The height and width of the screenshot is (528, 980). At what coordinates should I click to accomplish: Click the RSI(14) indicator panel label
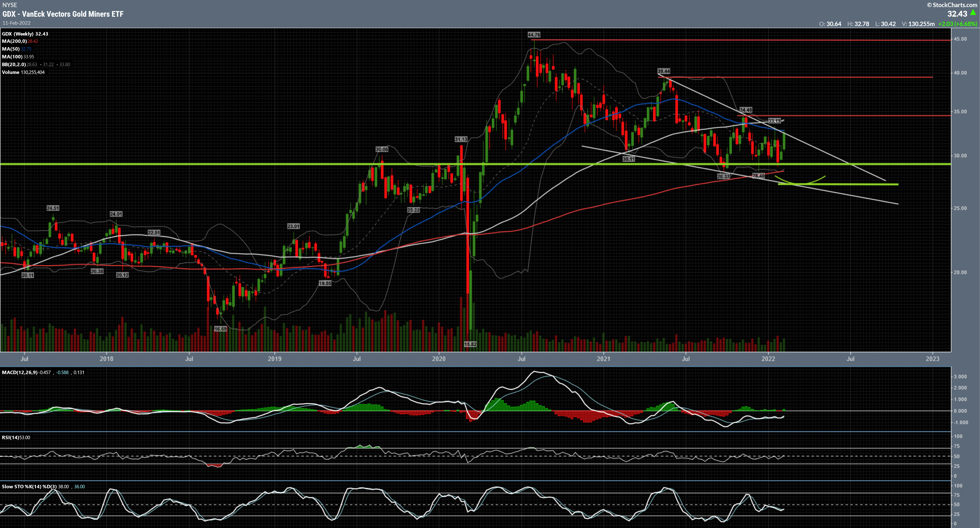click(x=11, y=437)
